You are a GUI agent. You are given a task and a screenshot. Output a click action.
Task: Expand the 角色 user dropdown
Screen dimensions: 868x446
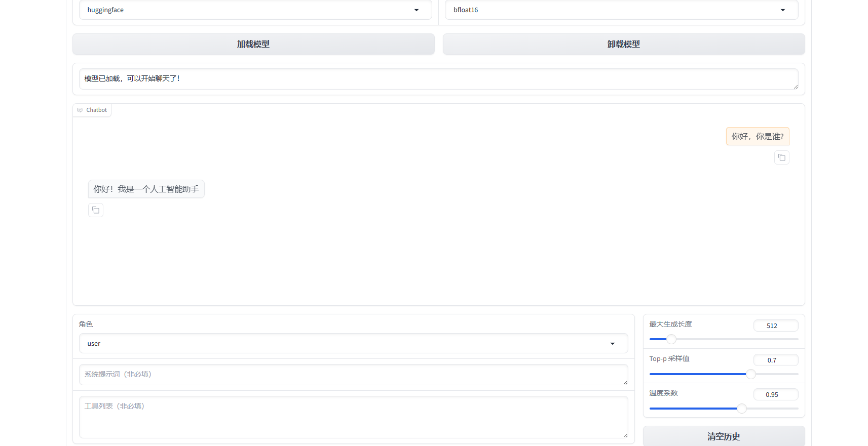tap(353, 344)
